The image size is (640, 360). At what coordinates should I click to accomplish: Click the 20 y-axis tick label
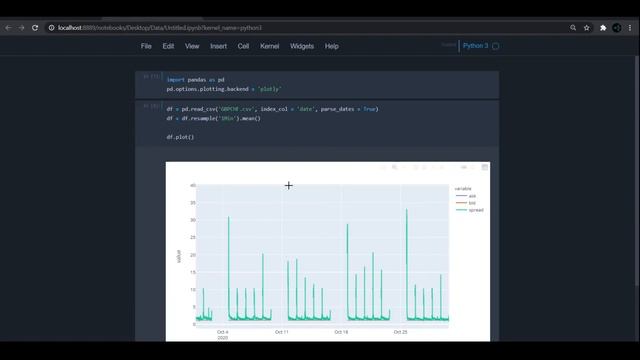point(193,255)
